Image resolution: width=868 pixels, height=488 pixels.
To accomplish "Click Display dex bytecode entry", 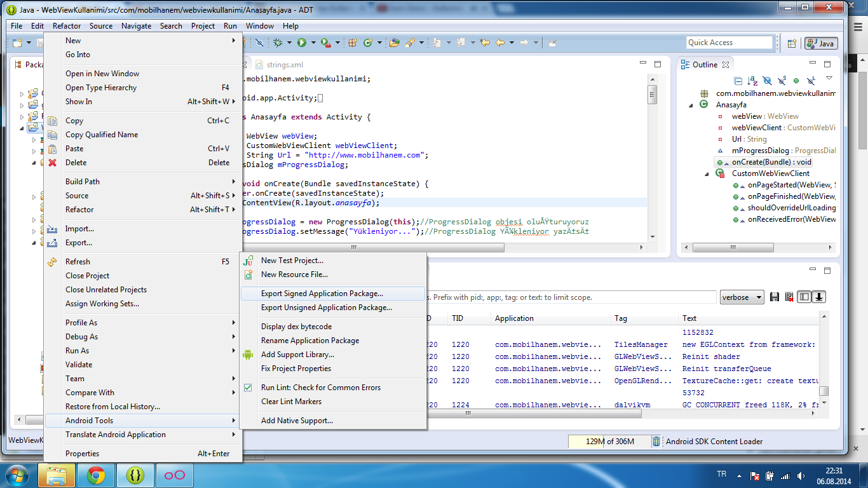I will coord(333,327).
